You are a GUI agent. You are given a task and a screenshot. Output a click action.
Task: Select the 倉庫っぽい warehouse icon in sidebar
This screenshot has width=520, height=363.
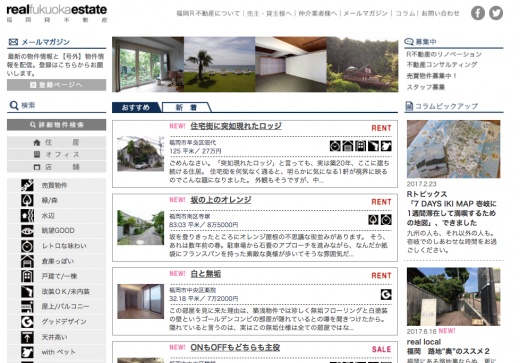tap(27, 261)
